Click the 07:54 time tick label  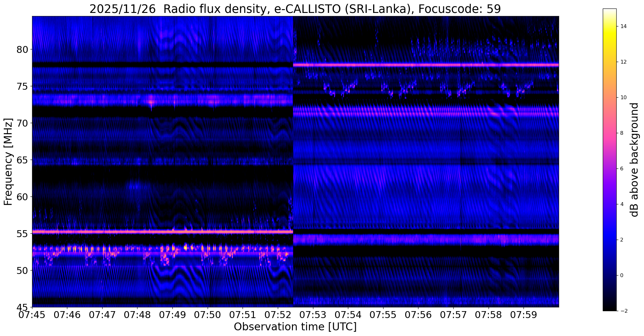[x=348, y=315]
